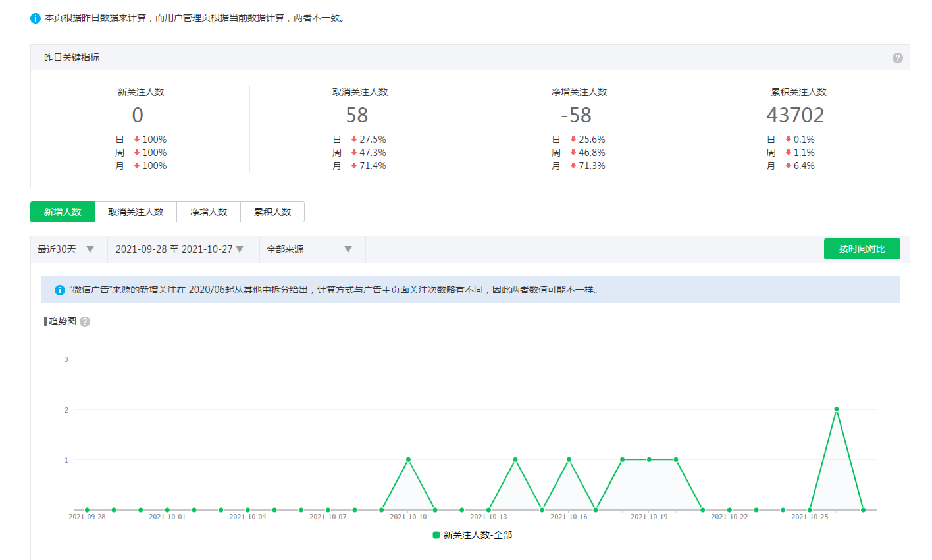This screenshot has width=932, height=560.
Task: Select the 新增人数 tab
Action: pos(63,212)
